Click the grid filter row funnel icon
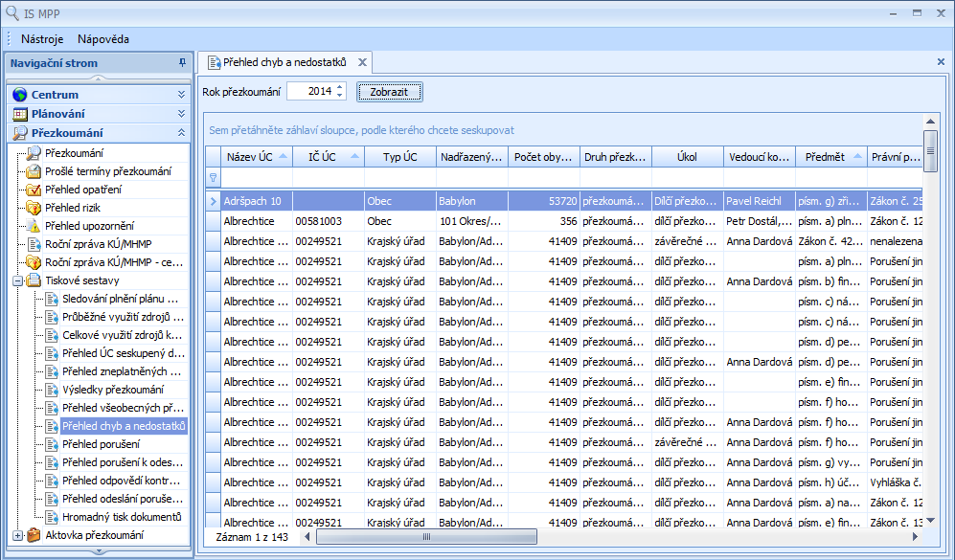The width and height of the screenshot is (955, 560). pos(214,178)
